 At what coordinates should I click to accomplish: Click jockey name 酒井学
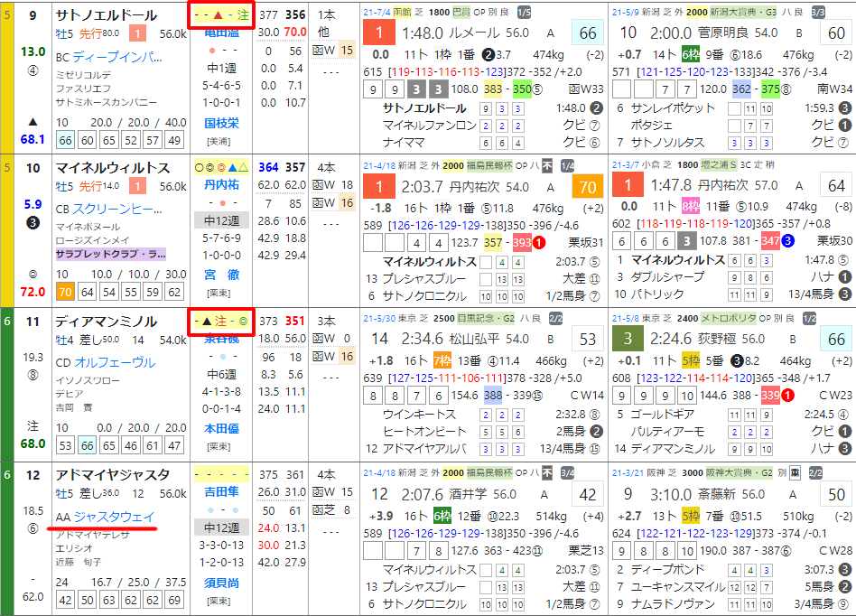click(468, 495)
